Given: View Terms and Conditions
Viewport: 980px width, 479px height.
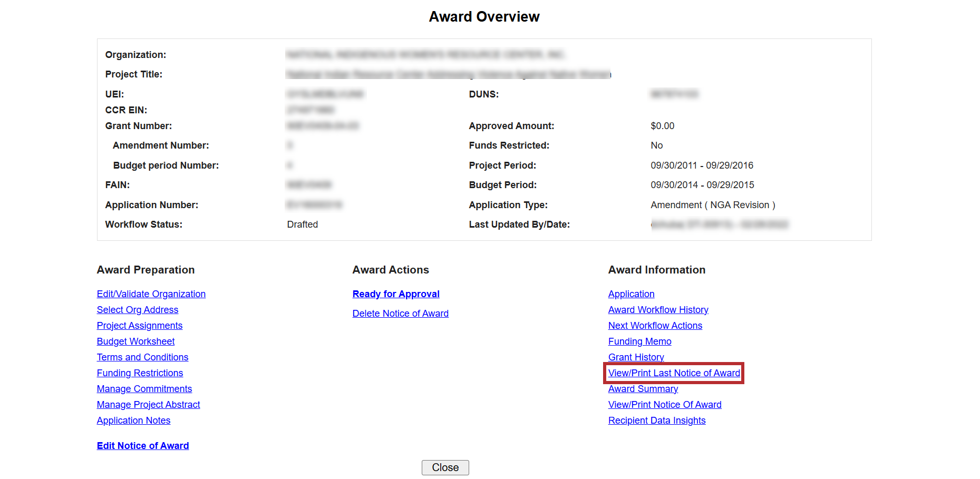Looking at the screenshot, I should pos(142,357).
